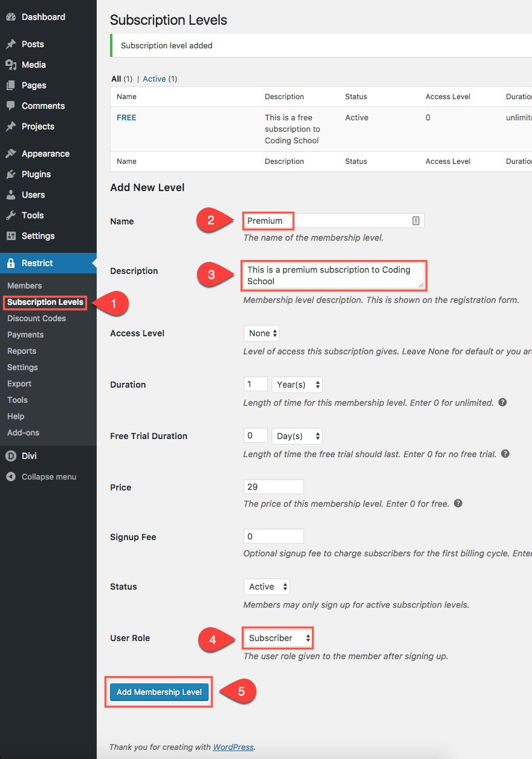This screenshot has width=532, height=759.
Task: Click the Dashboard gauge icon
Action: pos(10,17)
